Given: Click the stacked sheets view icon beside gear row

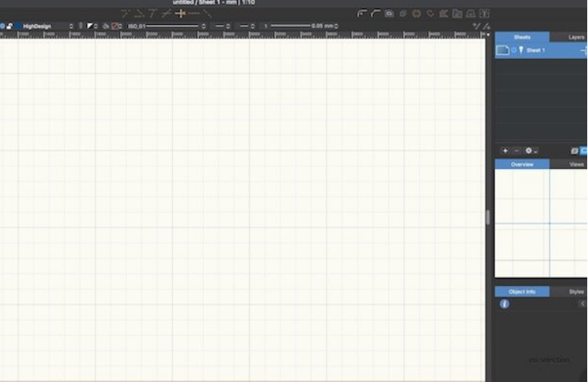Looking at the screenshot, I should pos(574,151).
